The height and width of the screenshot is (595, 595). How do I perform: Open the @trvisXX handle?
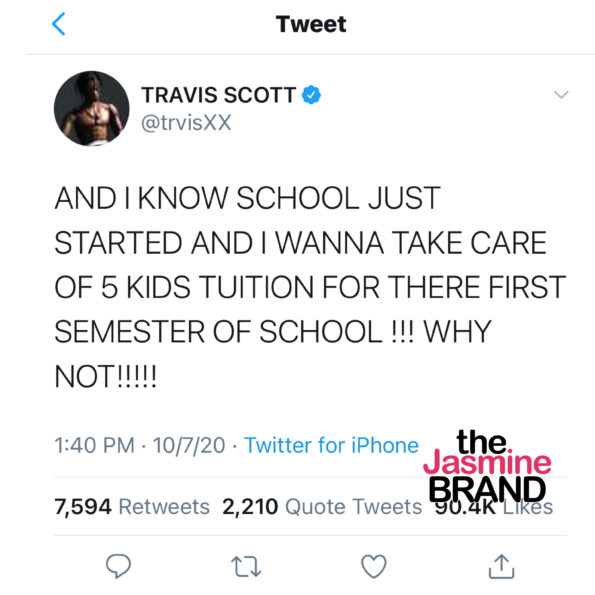tap(186, 123)
